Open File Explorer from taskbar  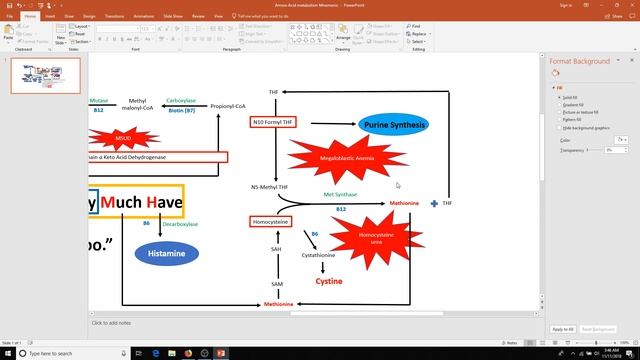pyautogui.click(x=172, y=353)
